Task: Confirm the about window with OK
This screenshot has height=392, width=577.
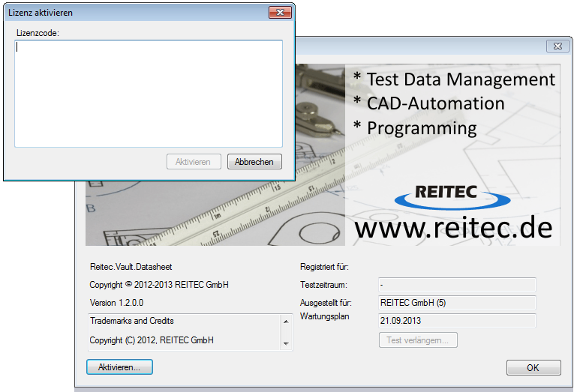Action: 533,367
